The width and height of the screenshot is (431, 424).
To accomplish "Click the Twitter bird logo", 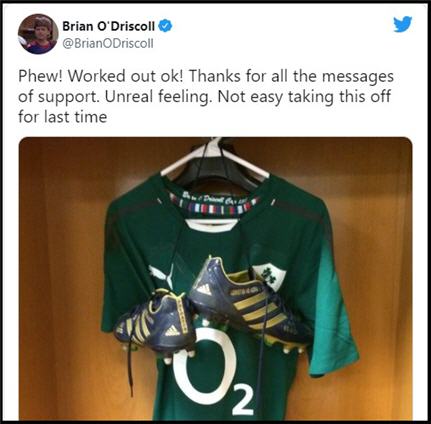I will pyautogui.click(x=403, y=24).
